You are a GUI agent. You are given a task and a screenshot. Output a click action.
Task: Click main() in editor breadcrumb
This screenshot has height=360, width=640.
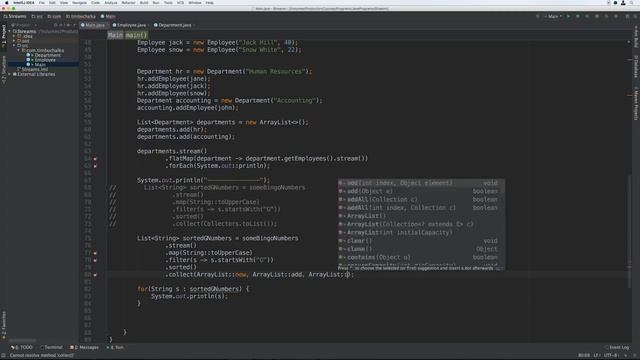[136, 35]
